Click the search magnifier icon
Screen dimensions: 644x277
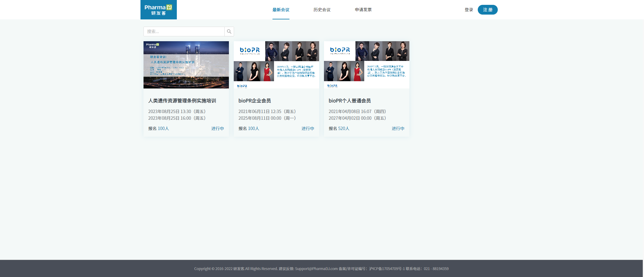(229, 32)
